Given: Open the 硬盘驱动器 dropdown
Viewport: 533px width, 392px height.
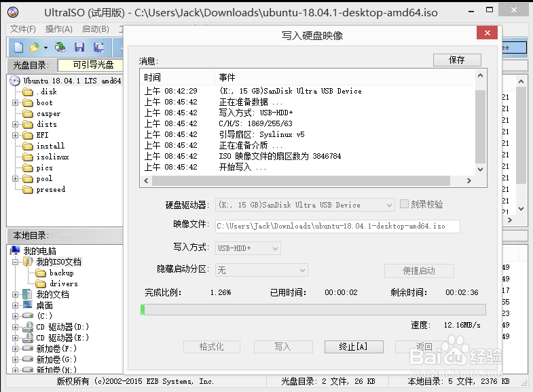Looking at the screenshot, I should click(x=305, y=205).
